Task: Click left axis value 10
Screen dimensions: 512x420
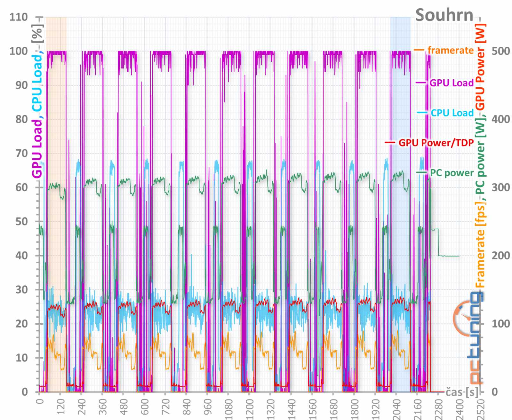Action: pyautogui.click(x=22, y=358)
